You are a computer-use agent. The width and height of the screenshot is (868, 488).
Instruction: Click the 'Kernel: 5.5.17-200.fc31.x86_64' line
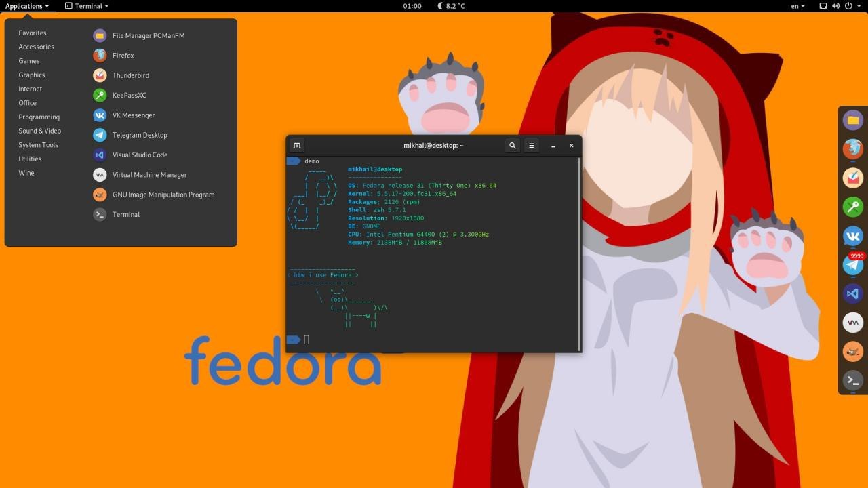[402, 194]
